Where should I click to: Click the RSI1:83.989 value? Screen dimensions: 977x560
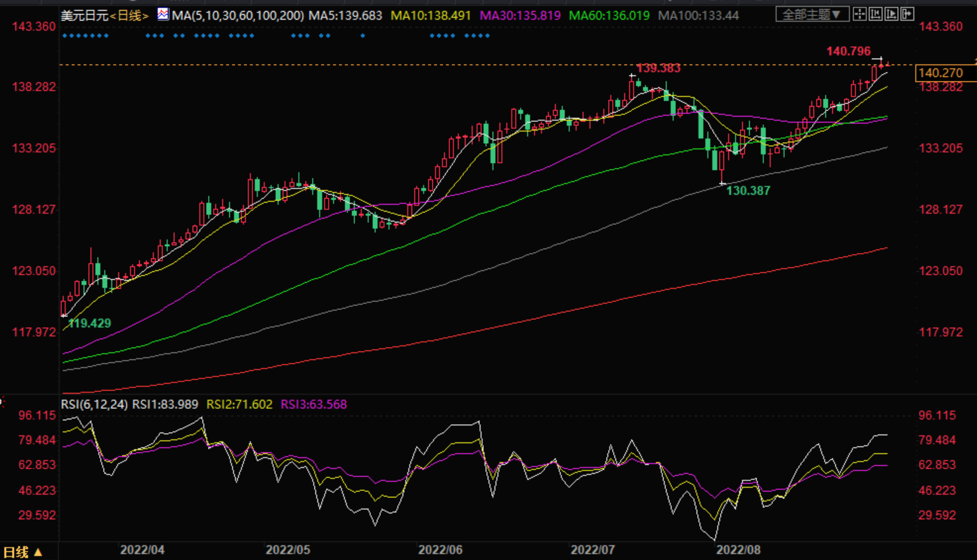pyautogui.click(x=166, y=404)
